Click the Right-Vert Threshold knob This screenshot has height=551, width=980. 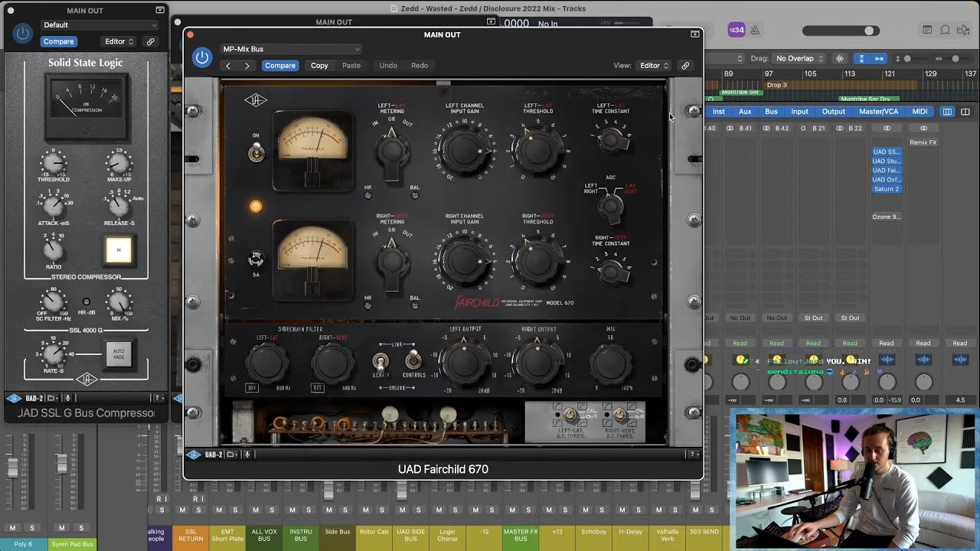point(537,260)
